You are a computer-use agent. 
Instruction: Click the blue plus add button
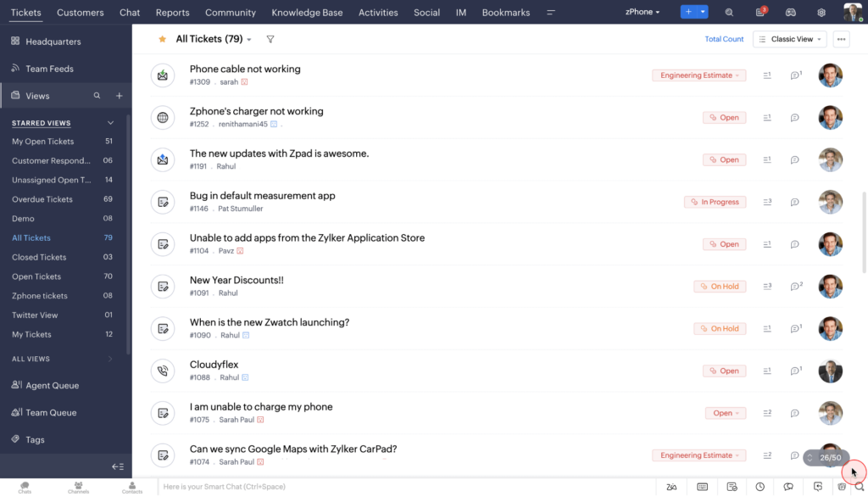pos(688,12)
